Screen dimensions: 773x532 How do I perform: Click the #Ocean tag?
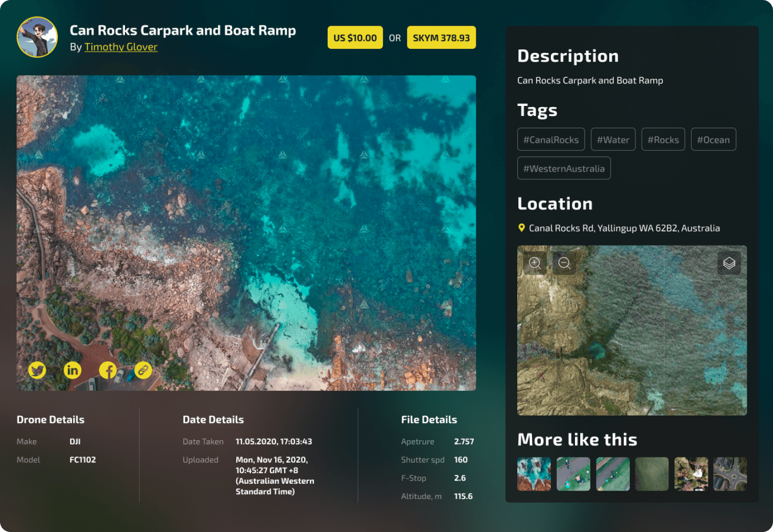(713, 140)
